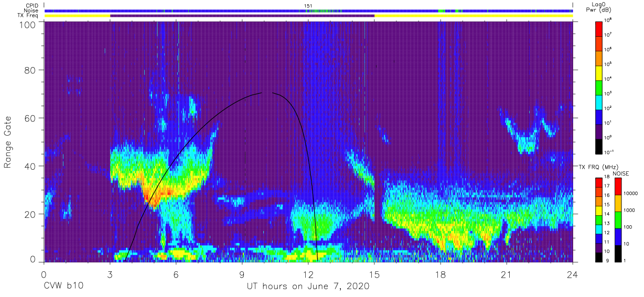This screenshot has width=644, height=297.
Task: Click the left yellow segment of the TX Freq bar
Action: (77, 16)
